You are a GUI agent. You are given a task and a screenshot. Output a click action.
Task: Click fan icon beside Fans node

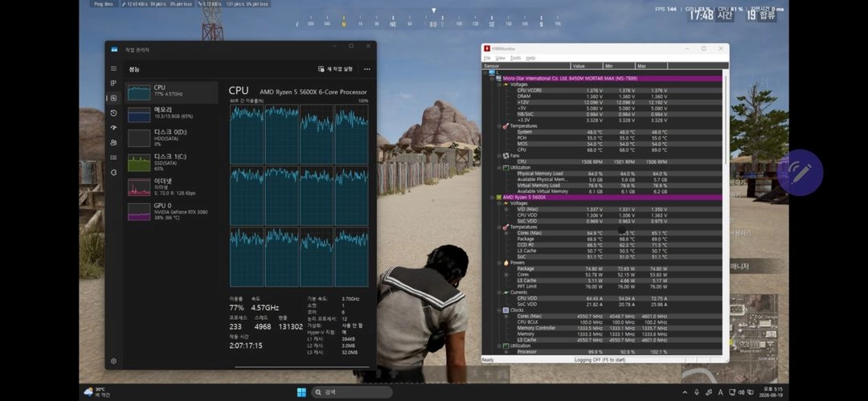click(506, 156)
